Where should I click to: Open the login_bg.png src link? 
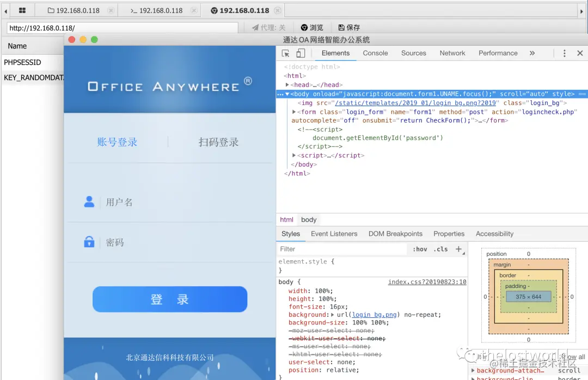(415, 103)
